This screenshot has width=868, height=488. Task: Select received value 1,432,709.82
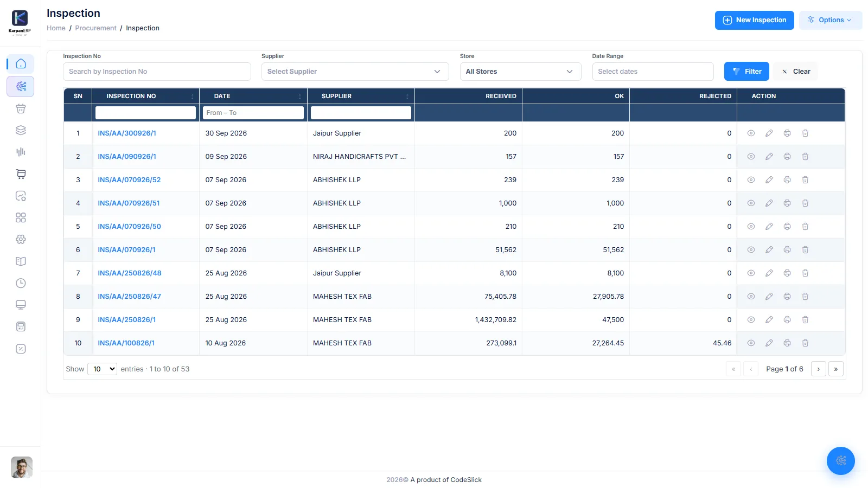point(495,320)
